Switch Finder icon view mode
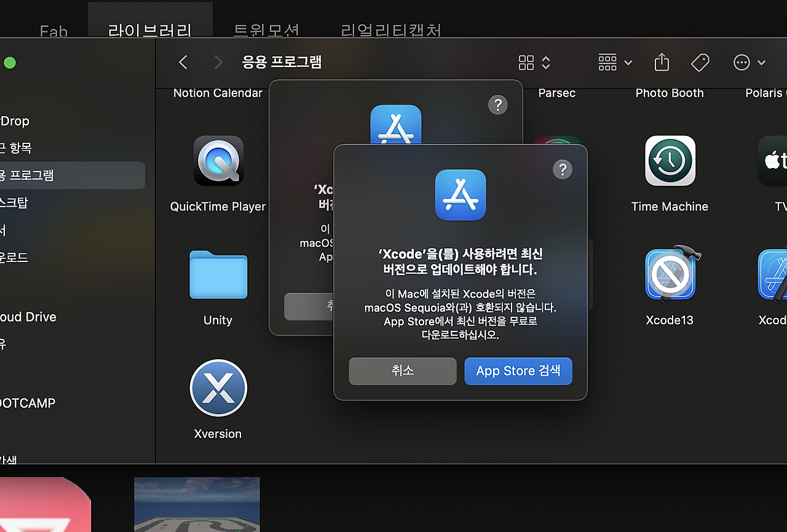This screenshot has height=532, width=787. coord(534,62)
